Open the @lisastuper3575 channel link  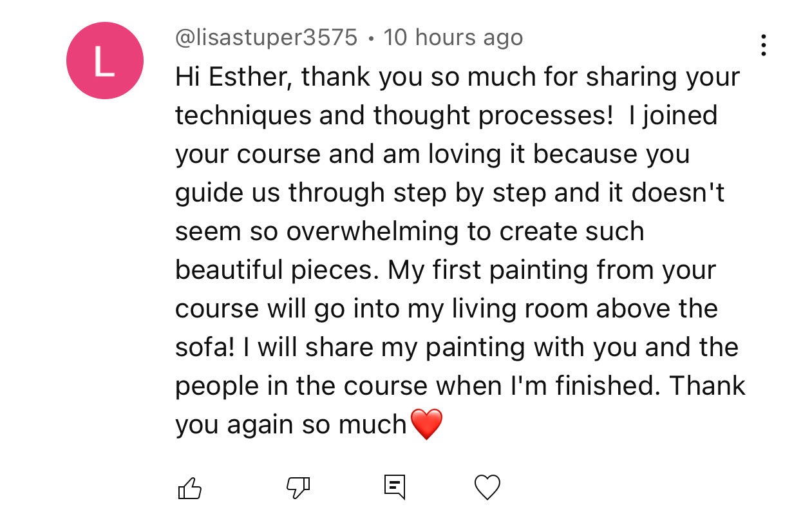266,38
